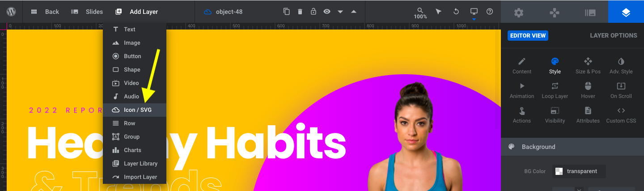Delete the selected layer with trash icon
Screen dimensions: 644x191
[300, 12]
